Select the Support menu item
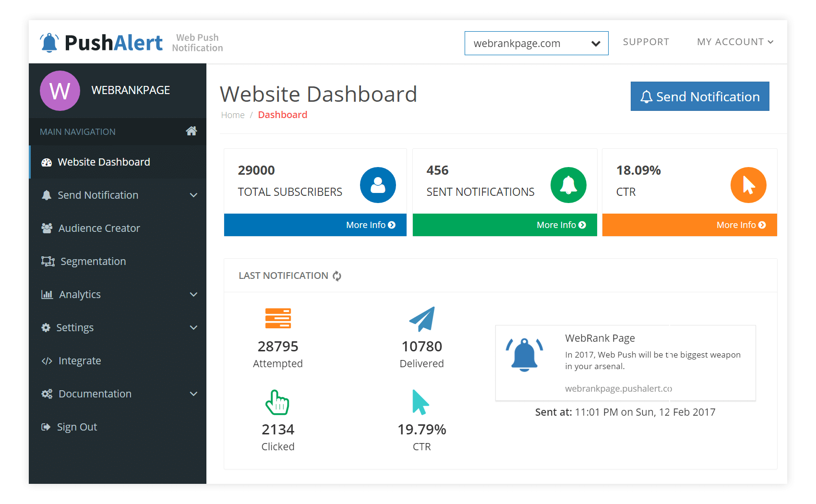The height and width of the screenshot is (504, 816). pos(646,42)
